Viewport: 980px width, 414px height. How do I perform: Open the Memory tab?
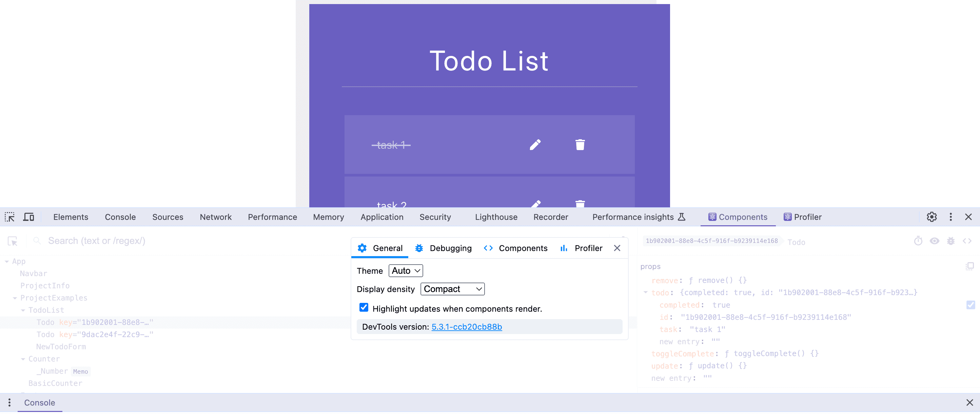point(329,217)
